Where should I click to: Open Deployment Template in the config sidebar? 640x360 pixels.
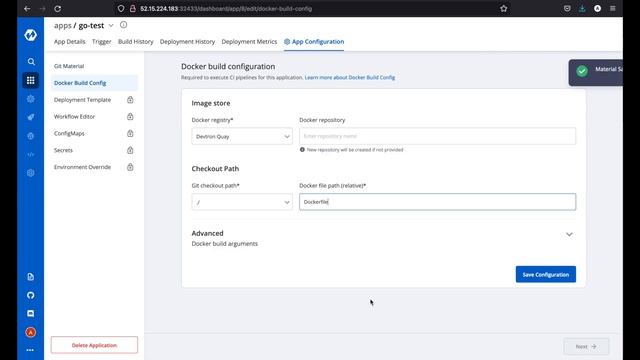point(82,100)
